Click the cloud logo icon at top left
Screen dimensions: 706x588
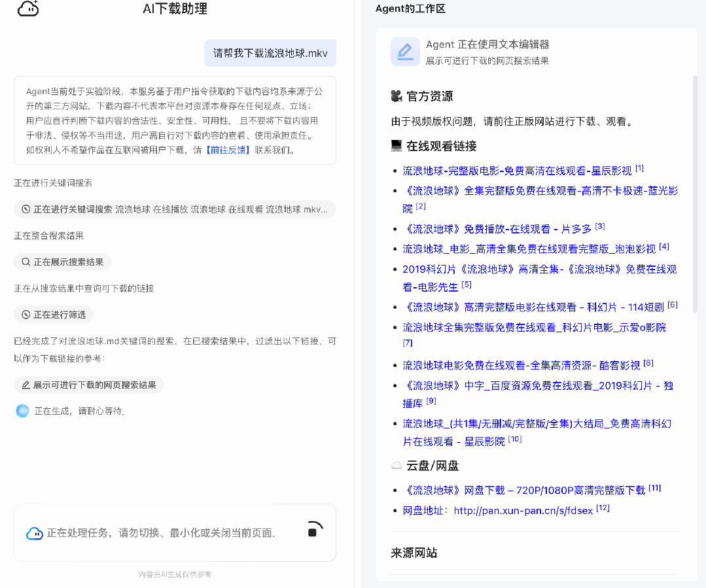click(x=28, y=9)
